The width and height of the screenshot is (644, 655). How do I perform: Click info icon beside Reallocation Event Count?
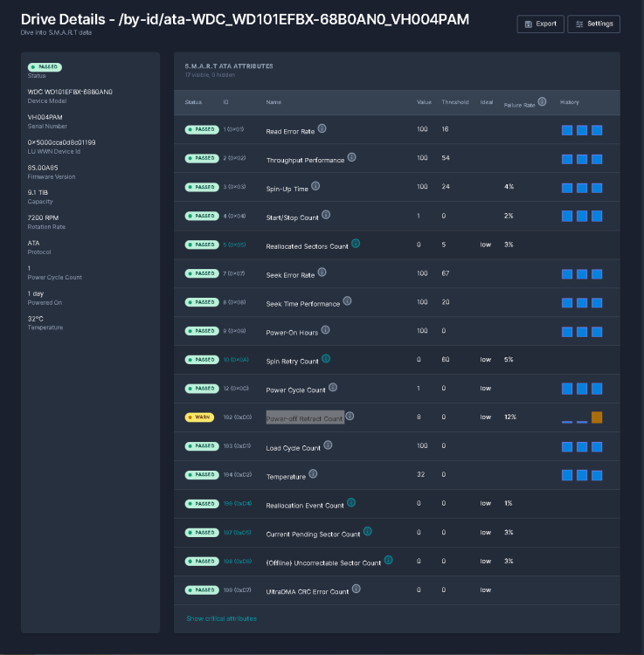[351, 502]
